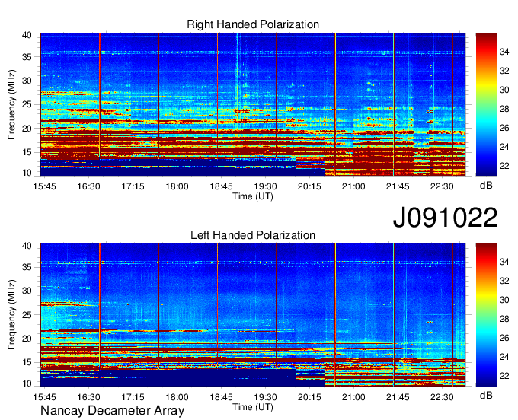Viewport: 518px width, 420px height.
Task: Click Time (UT) label under Left Handed plot
Action: click(253, 407)
